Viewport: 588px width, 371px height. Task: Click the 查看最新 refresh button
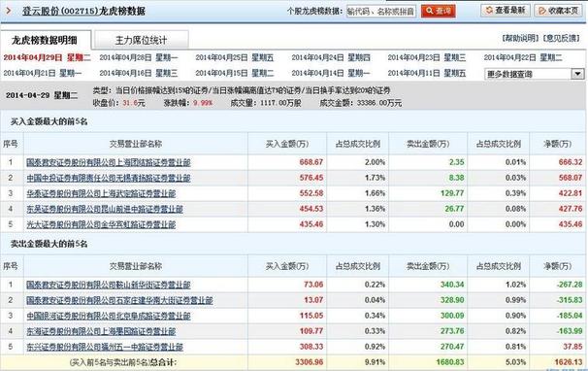pos(506,11)
